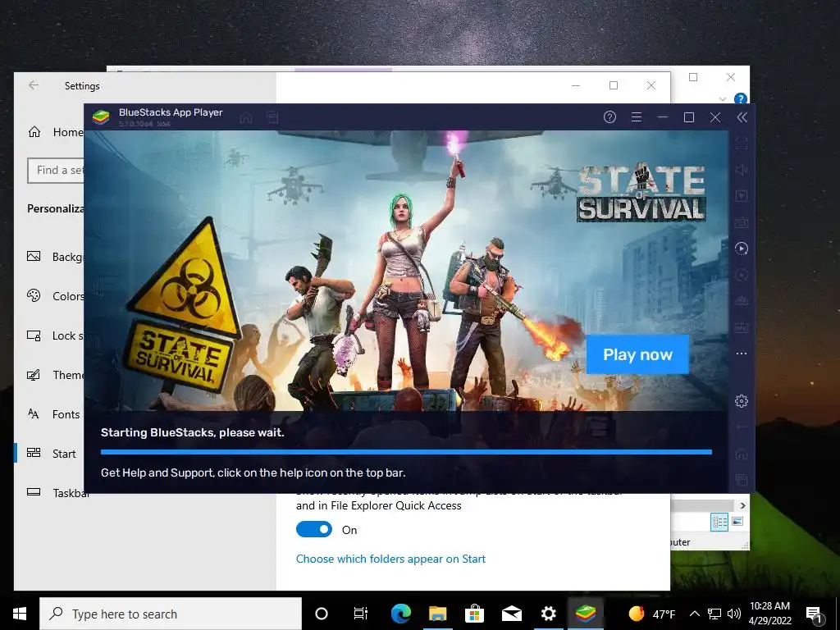Click the multi-instance tabs icon beside the home icon
840x630 pixels.
(272, 117)
